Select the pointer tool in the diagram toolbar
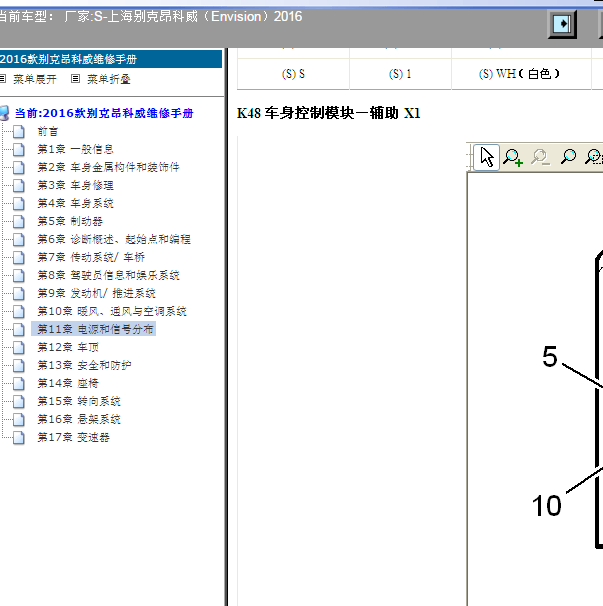 tap(487, 157)
